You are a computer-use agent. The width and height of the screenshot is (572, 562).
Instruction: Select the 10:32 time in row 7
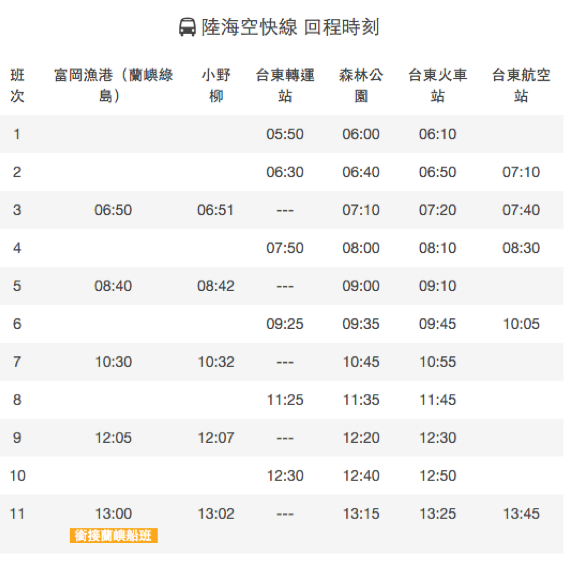(216, 362)
